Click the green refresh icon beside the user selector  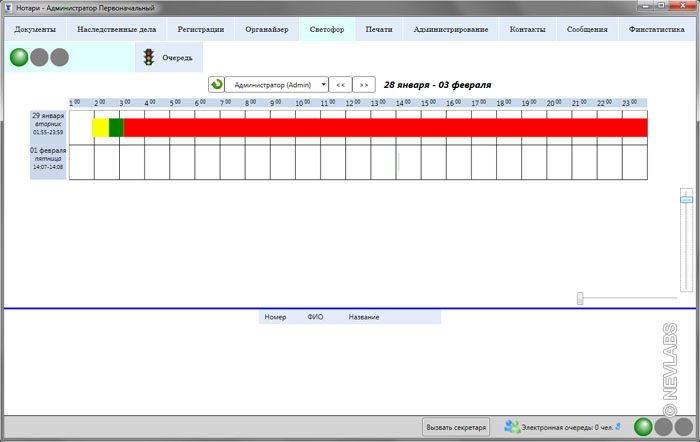pos(216,85)
